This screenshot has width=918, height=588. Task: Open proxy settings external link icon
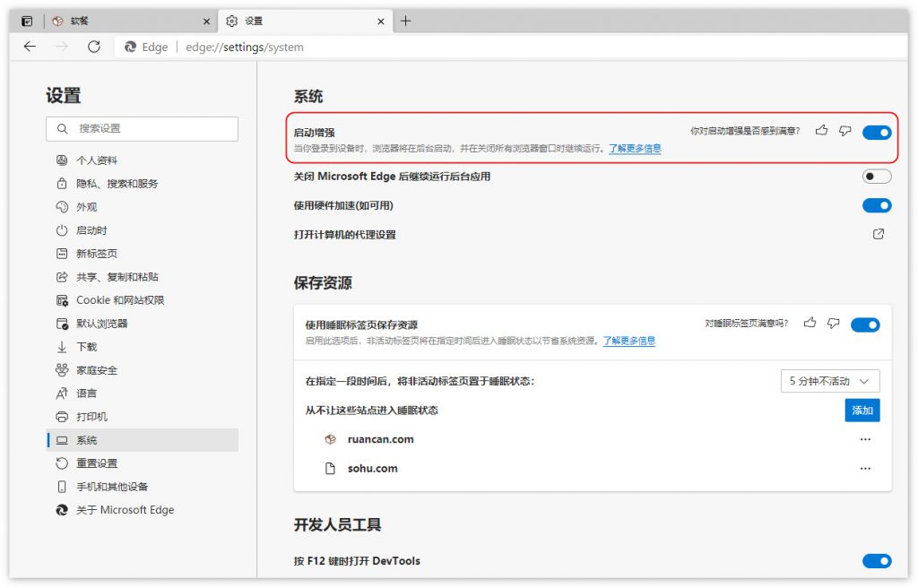pyautogui.click(x=879, y=234)
